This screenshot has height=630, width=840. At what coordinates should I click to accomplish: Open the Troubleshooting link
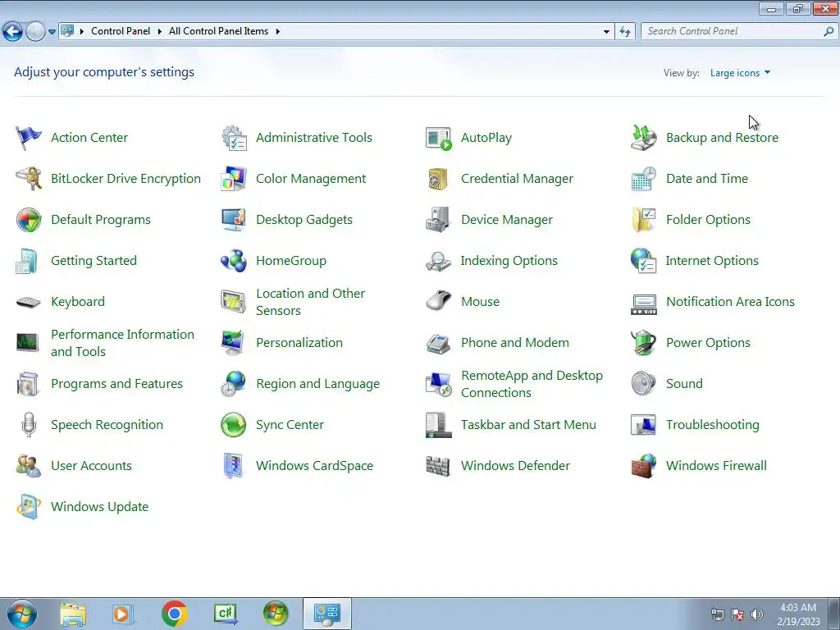tap(713, 425)
